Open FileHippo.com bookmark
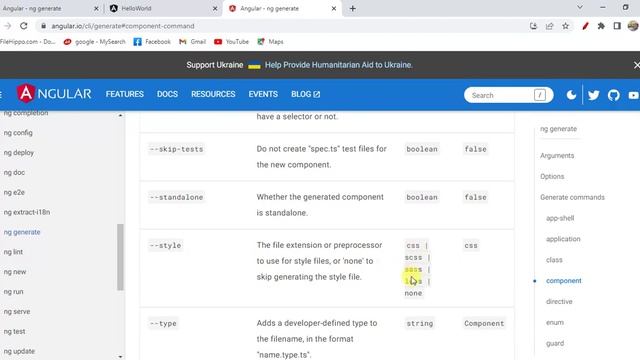This screenshot has width=640, height=360. (27, 42)
